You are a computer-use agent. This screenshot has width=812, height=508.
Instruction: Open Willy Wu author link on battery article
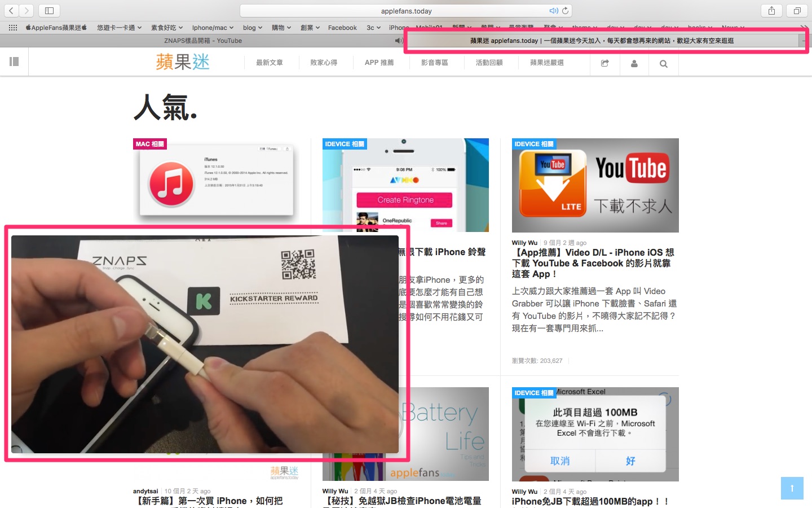coord(335,491)
